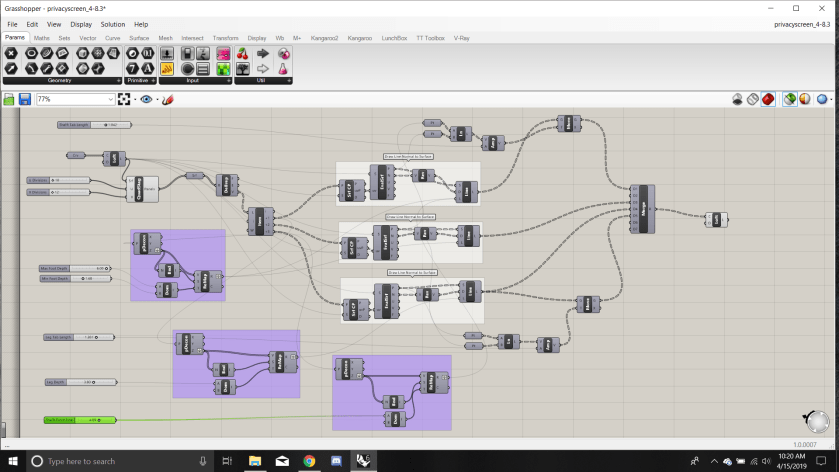Click the privacyscreen_4-8.3 file name at top right
The width and height of the screenshot is (839, 472).
pyautogui.click(x=802, y=24)
